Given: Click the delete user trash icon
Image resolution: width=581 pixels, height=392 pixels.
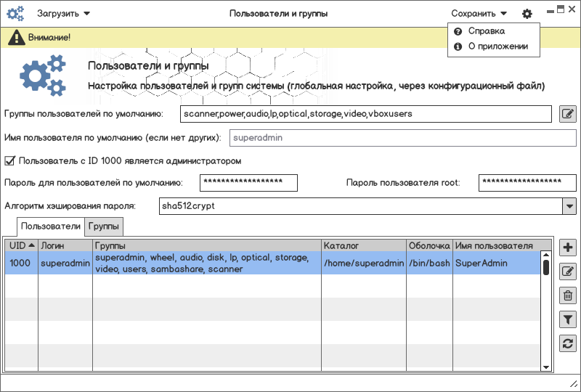Looking at the screenshot, I should [x=568, y=295].
